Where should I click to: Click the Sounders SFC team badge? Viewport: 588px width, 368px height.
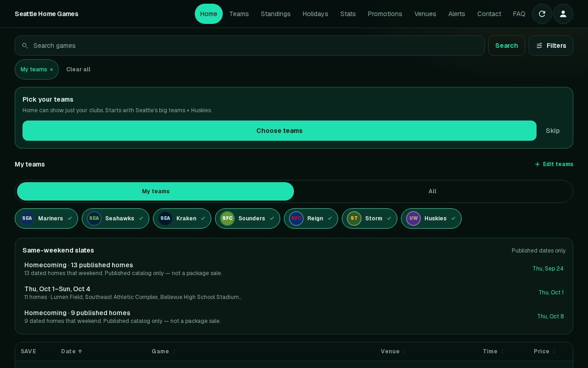coord(227,218)
